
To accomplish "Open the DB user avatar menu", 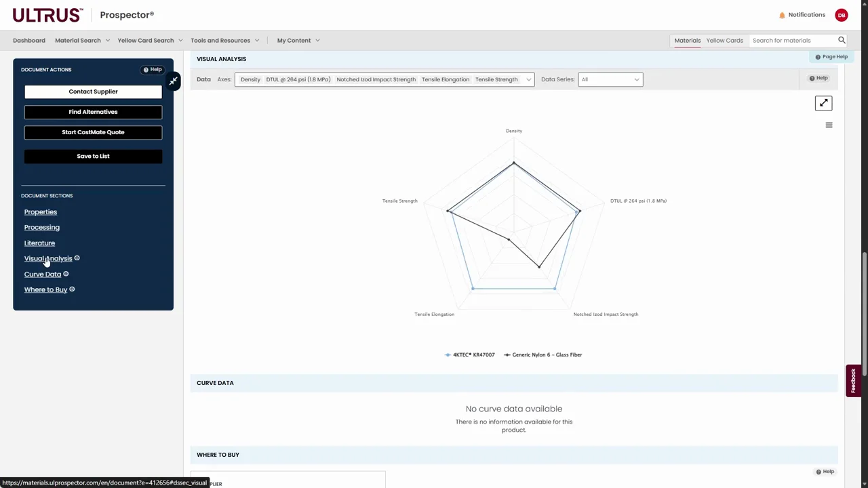I will click(x=842, y=15).
